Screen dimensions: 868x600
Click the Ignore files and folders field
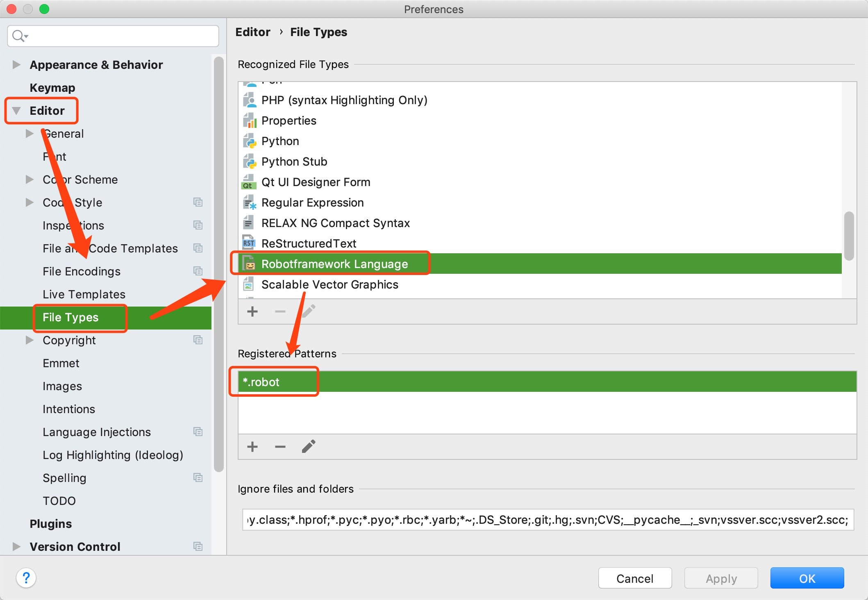(x=548, y=520)
